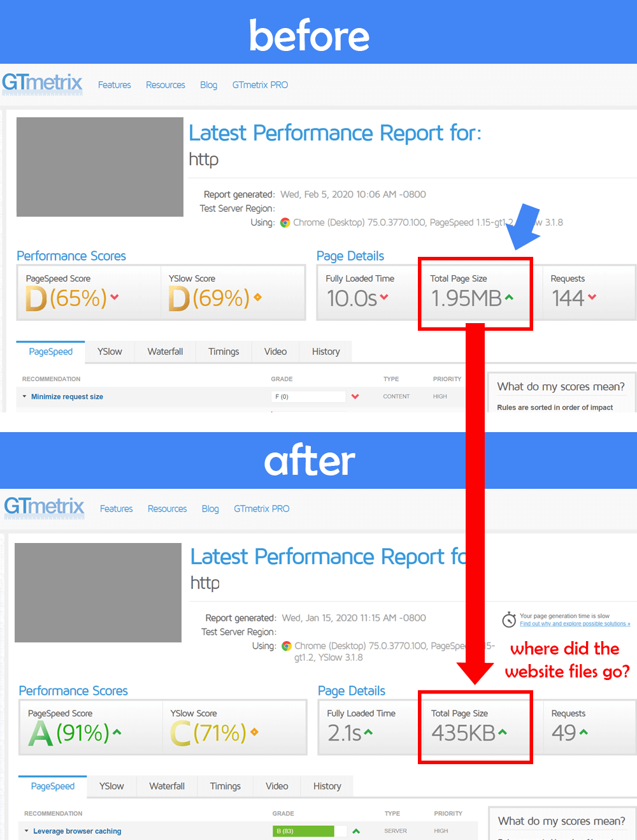This screenshot has width=637, height=840.
Task: Expand the Leverage browser caching recommendation
Action: pyautogui.click(x=76, y=831)
